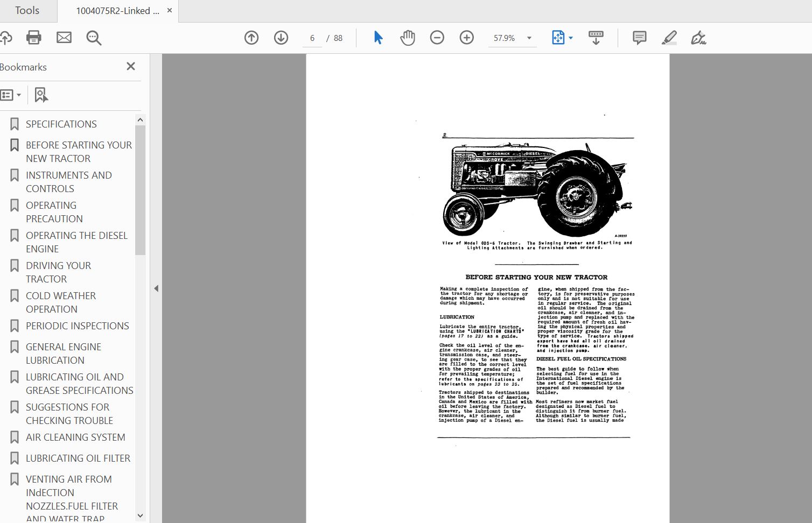Click the bookmark icon beside DRIVING YOUR TRACTOR

point(15,266)
